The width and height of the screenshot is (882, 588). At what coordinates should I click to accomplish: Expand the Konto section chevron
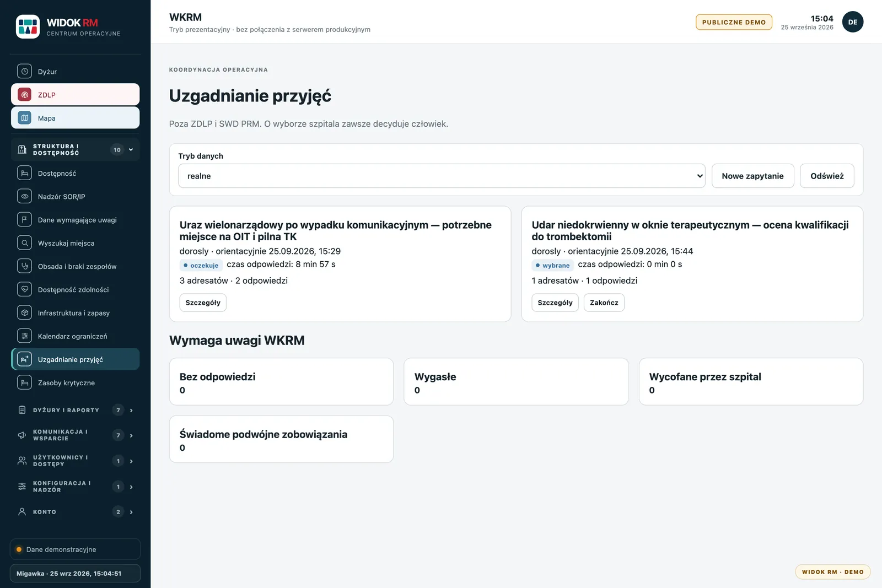pyautogui.click(x=131, y=512)
